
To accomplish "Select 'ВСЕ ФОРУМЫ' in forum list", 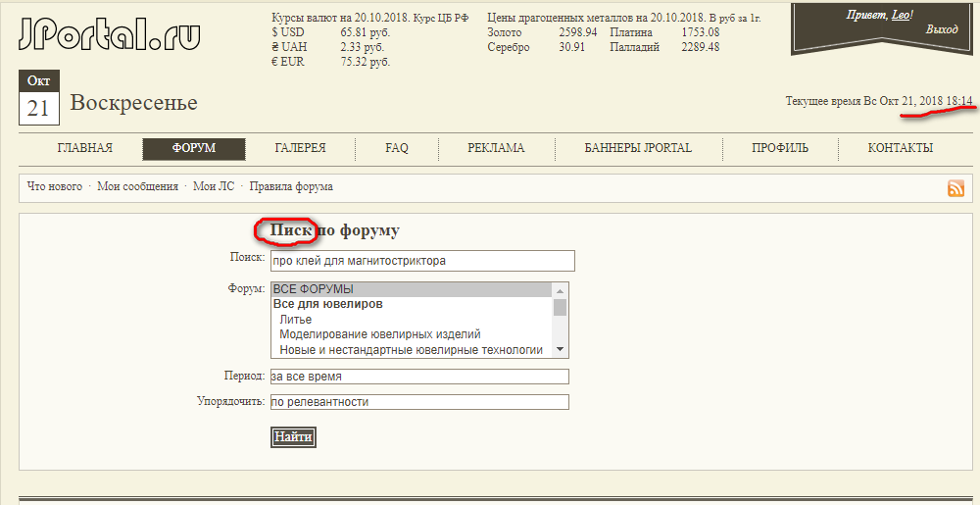I will click(413, 289).
